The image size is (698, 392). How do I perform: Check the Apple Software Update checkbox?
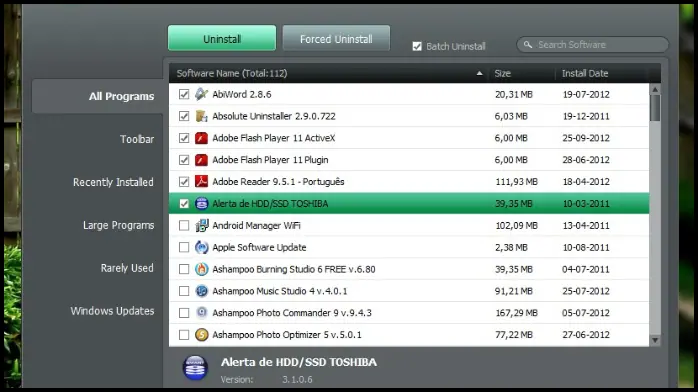(184, 247)
